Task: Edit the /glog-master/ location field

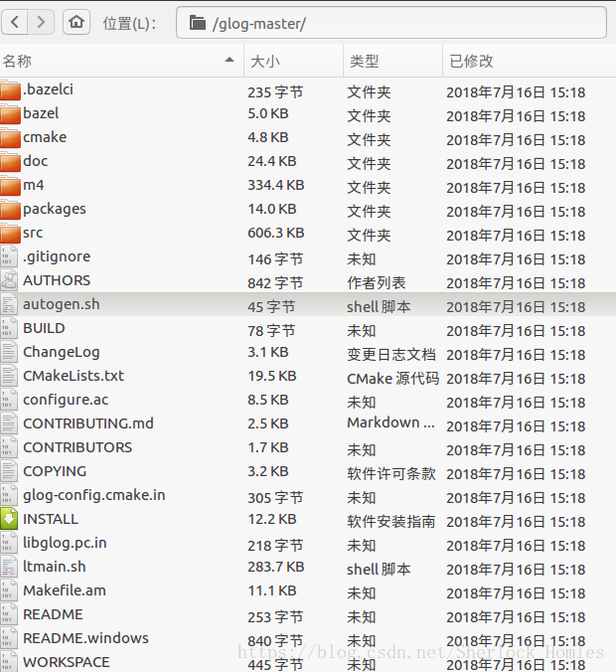Action: point(391,23)
